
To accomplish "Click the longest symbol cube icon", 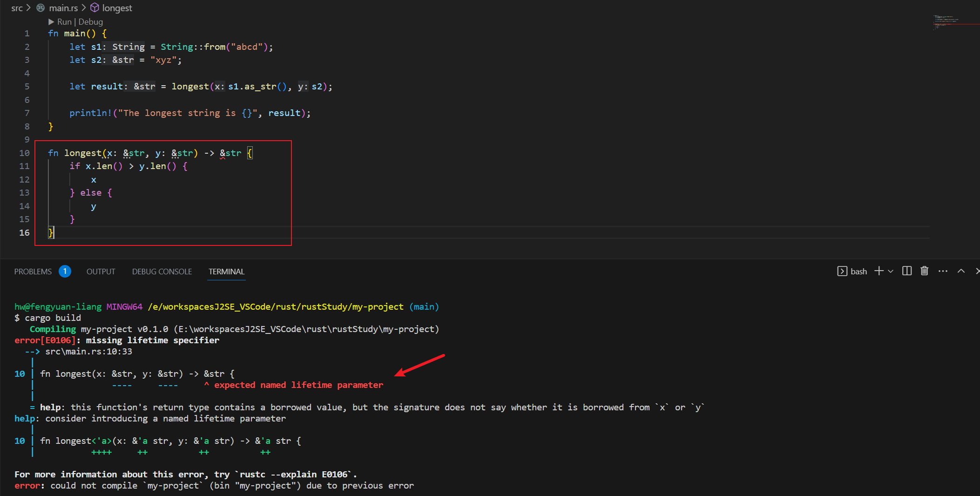I will coord(95,8).
